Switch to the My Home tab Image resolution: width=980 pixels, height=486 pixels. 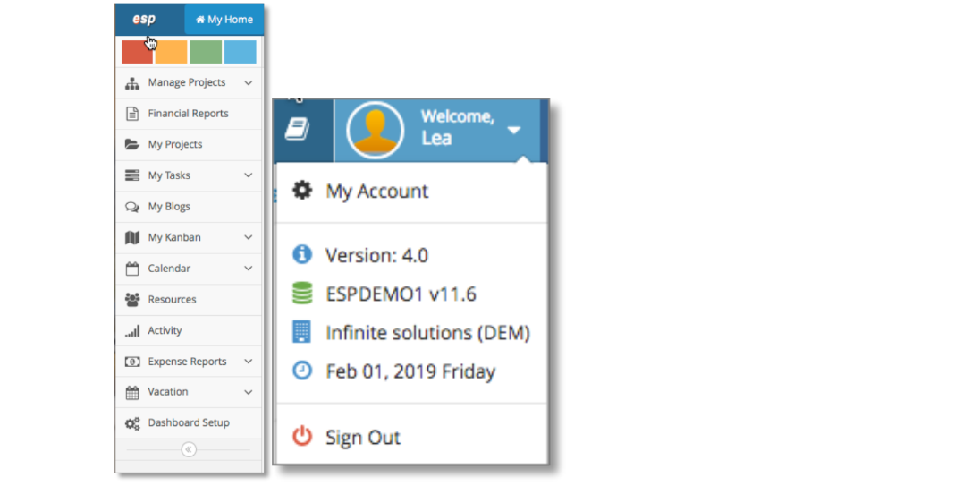coord(224,20)
